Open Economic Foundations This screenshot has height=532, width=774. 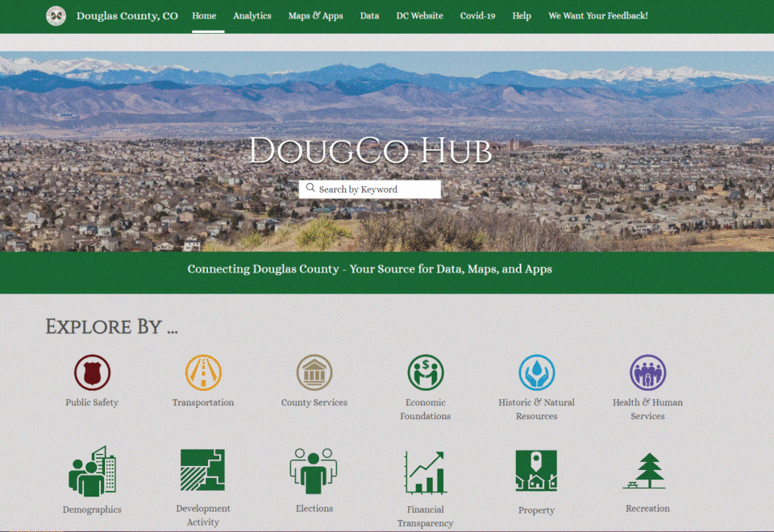(x=425, y=372)
